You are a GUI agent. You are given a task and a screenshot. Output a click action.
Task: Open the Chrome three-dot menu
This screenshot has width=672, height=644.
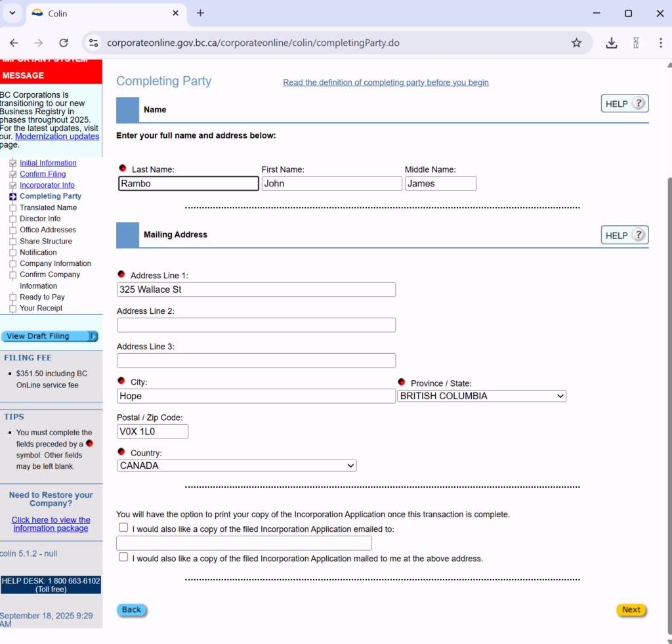pyautogui.click(x=660, y=43)
